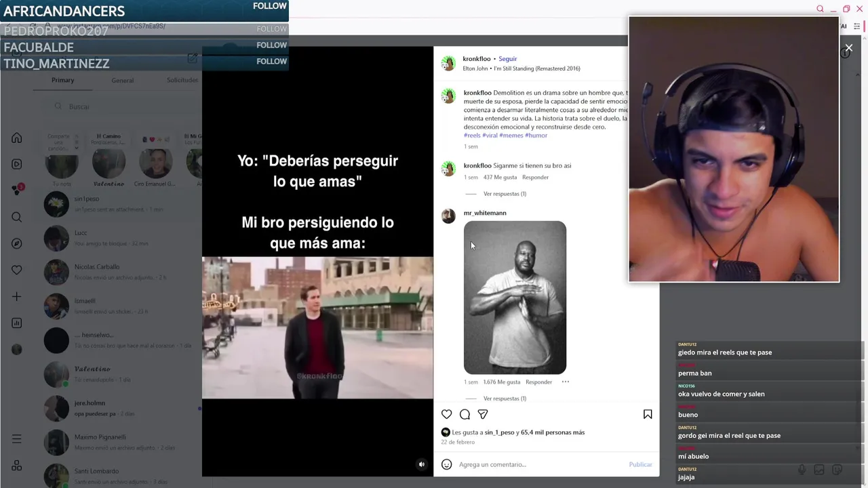Click Responder under kronkfloo's Siganme comment
Image resolution: width=868 pixels, height=488 pixels.
click(x=535, y=178)
